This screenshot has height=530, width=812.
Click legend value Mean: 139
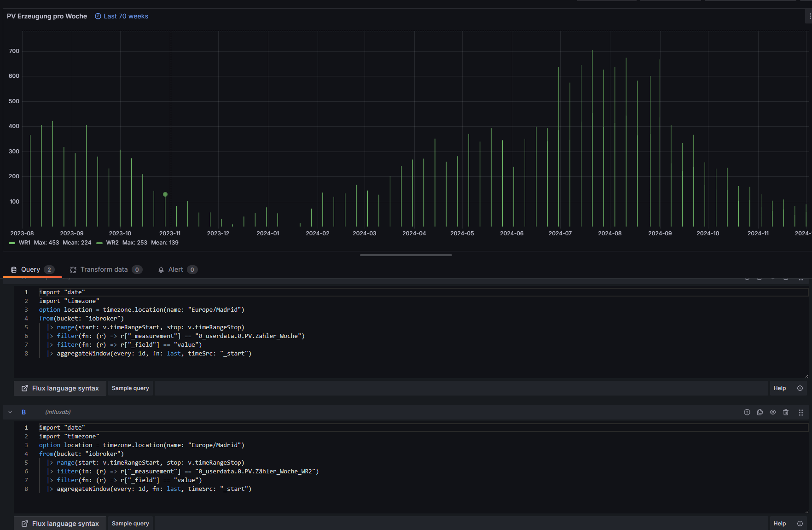(x=165, y=243)
